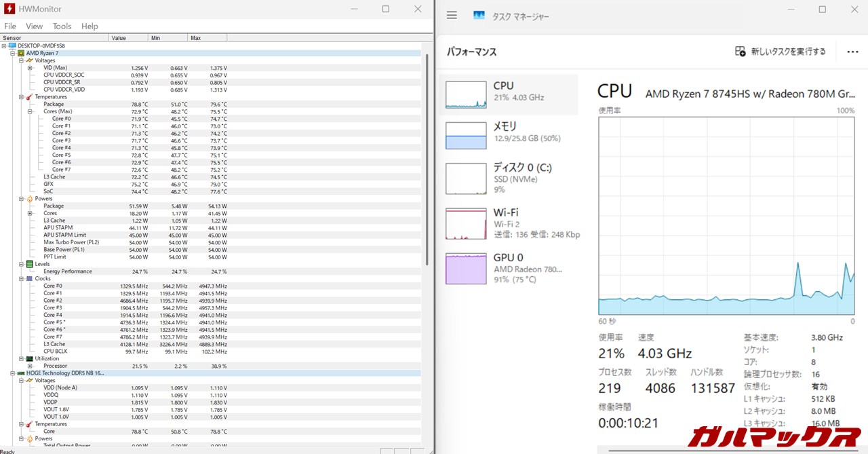Click the HWMonitor vertical scrollbar thumb
868x454 pixels.
pyautogui.click(x=427, y=159)
